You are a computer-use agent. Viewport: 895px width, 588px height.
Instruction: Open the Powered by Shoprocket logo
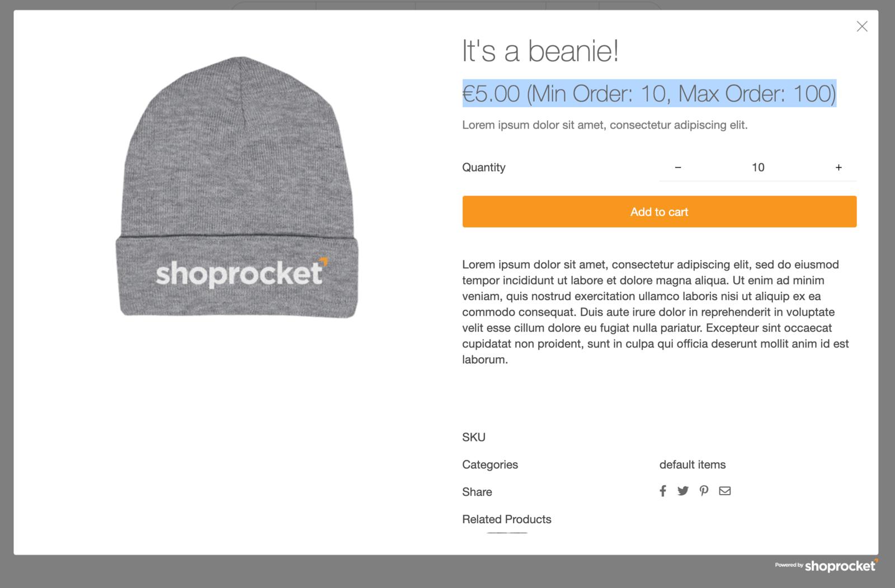pos(827,566)
